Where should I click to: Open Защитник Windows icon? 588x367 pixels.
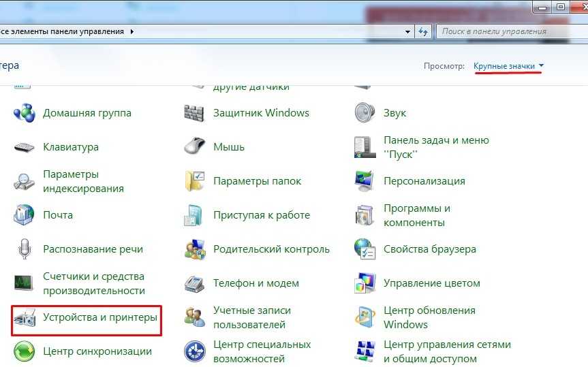195,113
